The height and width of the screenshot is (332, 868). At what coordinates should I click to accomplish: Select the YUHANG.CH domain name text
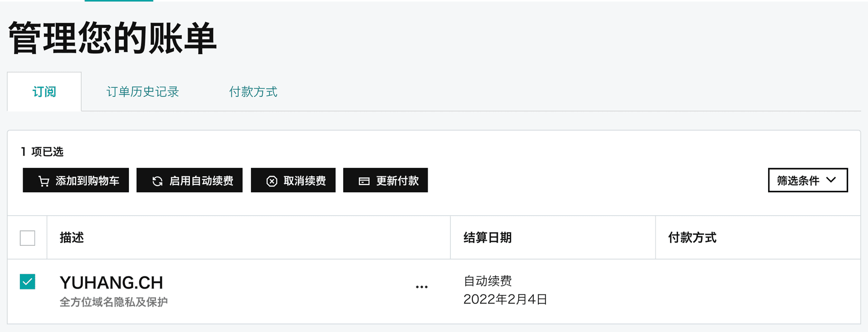coord(111,283)
